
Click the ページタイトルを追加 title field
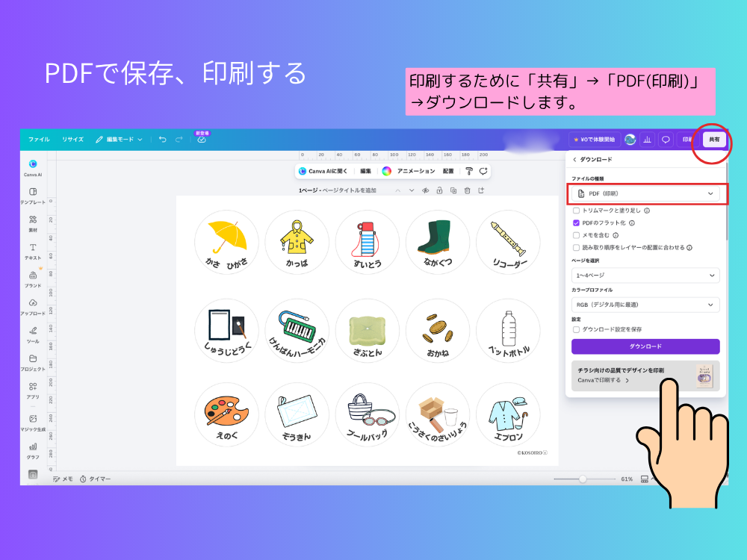pos(349,190)
